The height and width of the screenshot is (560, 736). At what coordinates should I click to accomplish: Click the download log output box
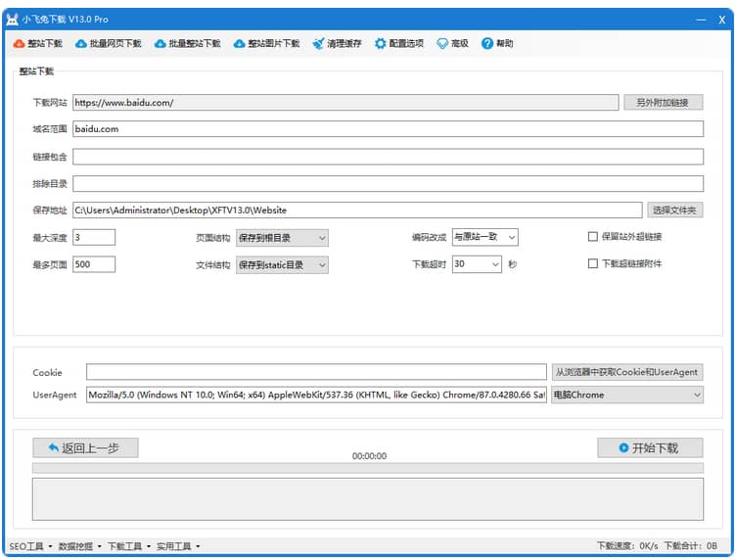(x=368, y=499)
